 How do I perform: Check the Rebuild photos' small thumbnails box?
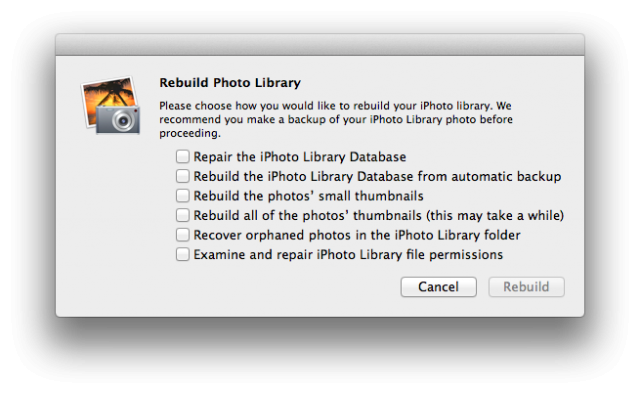tap(182, 196)
